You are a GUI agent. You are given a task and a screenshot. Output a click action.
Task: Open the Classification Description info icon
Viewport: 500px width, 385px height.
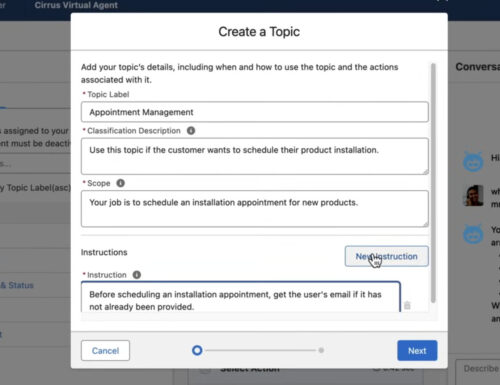coord(191,131)
